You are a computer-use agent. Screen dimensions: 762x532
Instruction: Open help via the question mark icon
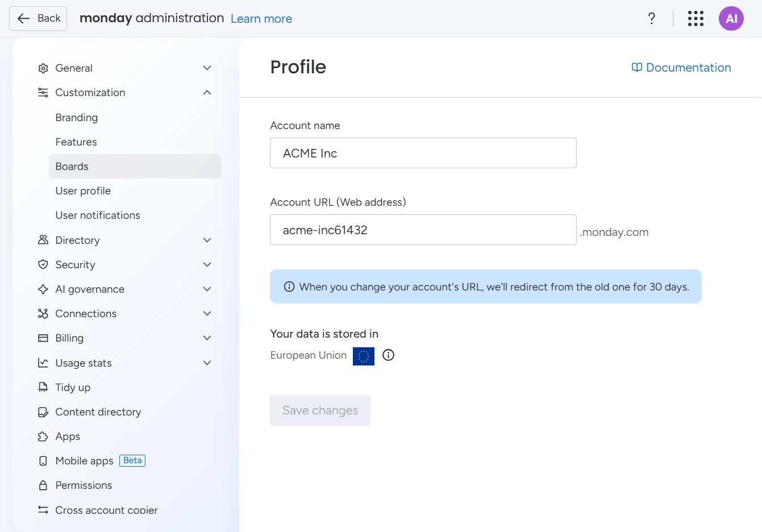point(652,19)
